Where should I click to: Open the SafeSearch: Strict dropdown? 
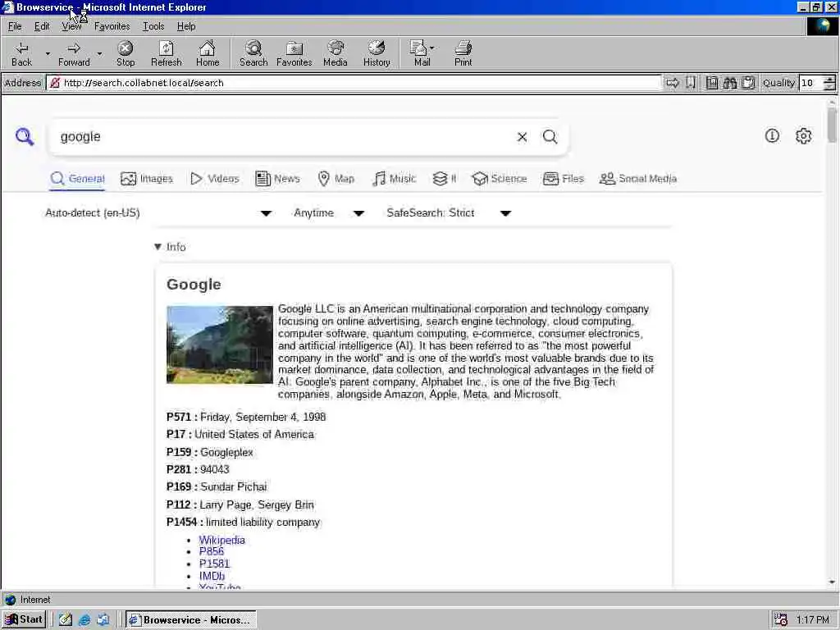coord(449,213)
